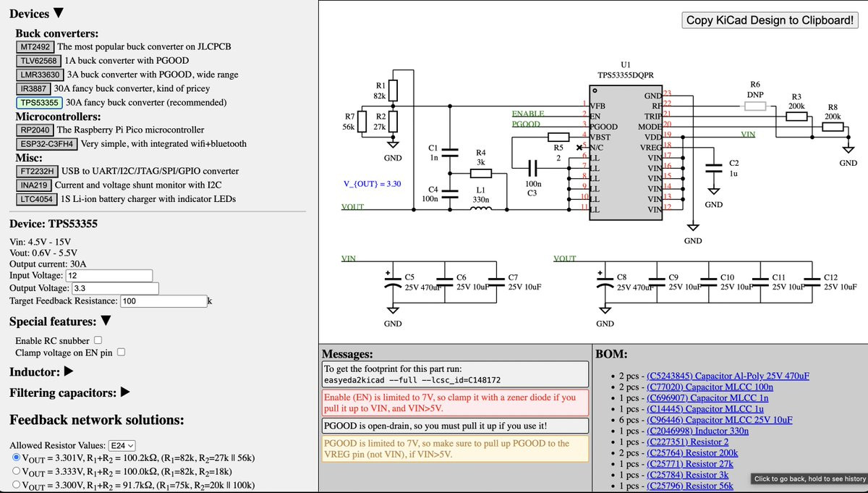Click Copy KiCad Design to Clipboard button
Screen dimensions: 868x493
coord(770,20)
